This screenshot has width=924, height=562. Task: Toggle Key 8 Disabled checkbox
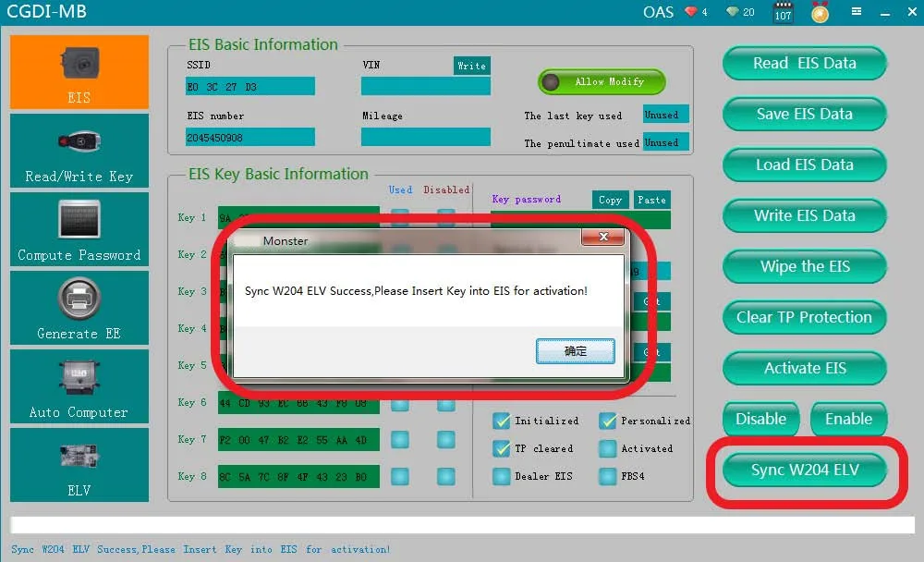[x=446, y=476]
